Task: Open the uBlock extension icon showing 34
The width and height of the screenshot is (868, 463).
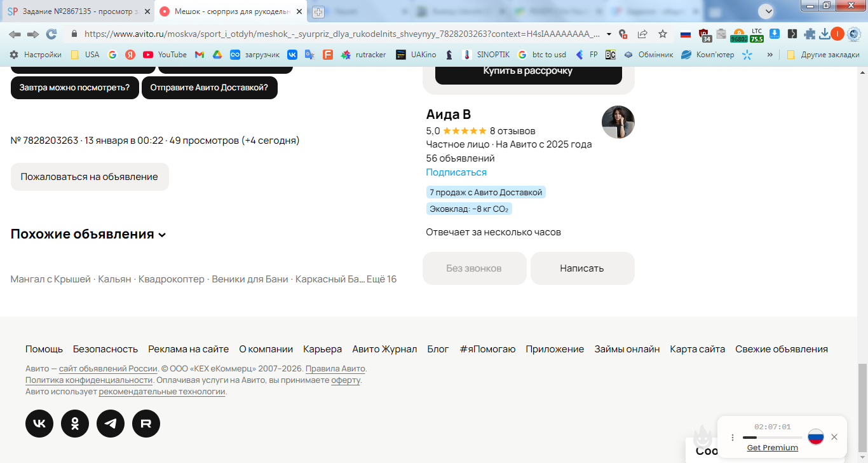Action: pos(704,35)
